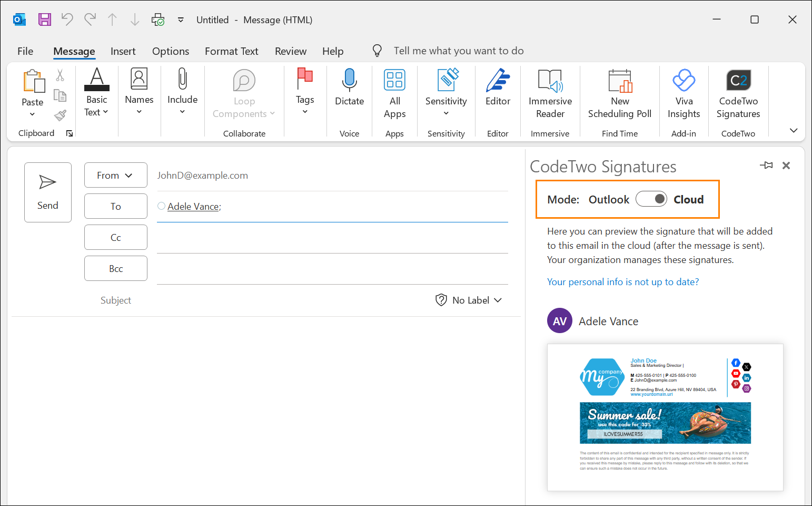Click the Summer sale banner in signature preview
Viewport: 812px width, 506px height.
pos(665,423)
